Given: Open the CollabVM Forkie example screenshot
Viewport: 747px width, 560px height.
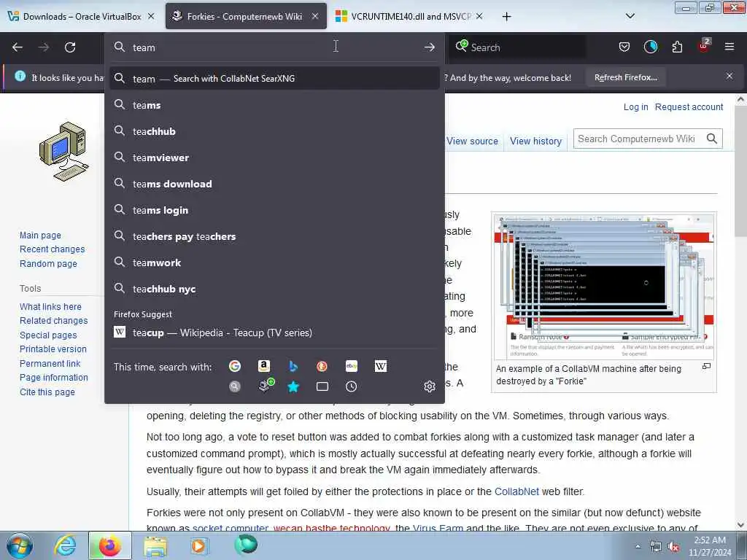Looking at the screenshot, I should click(x=603, y=286).
